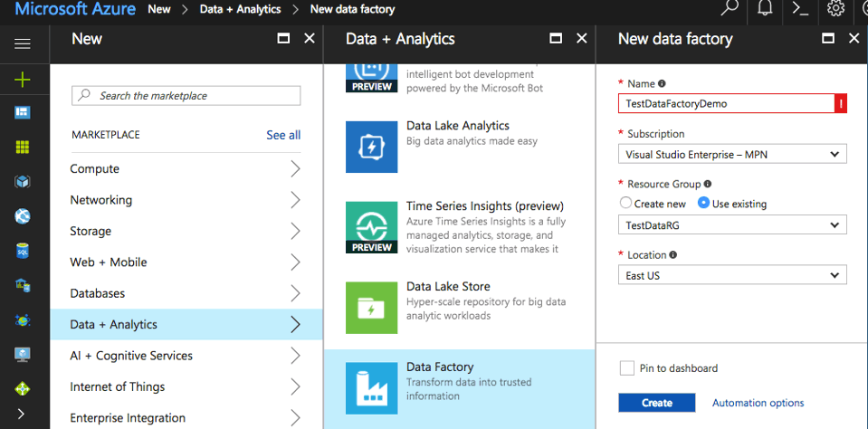The height and width of the screenshot is (429, 868).
Task: Maximize the New blade
Action: tap(283, 38)
